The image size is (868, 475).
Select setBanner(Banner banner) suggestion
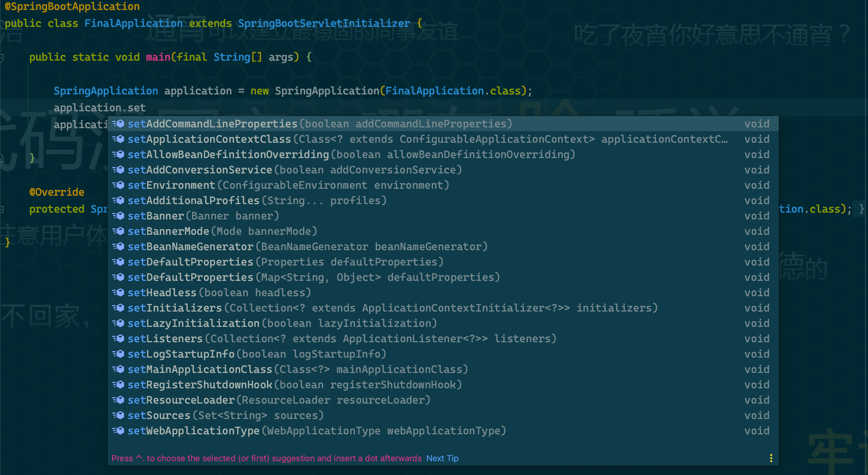(x=443, y=216)
